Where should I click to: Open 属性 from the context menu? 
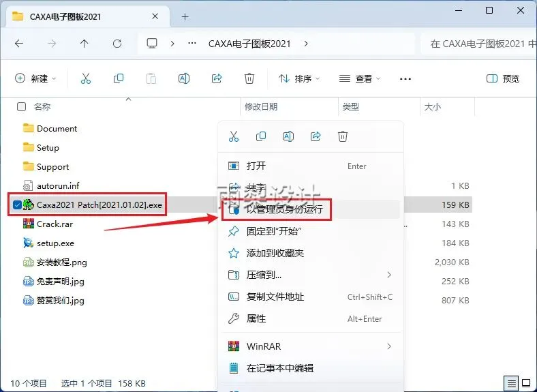point(311,318)
